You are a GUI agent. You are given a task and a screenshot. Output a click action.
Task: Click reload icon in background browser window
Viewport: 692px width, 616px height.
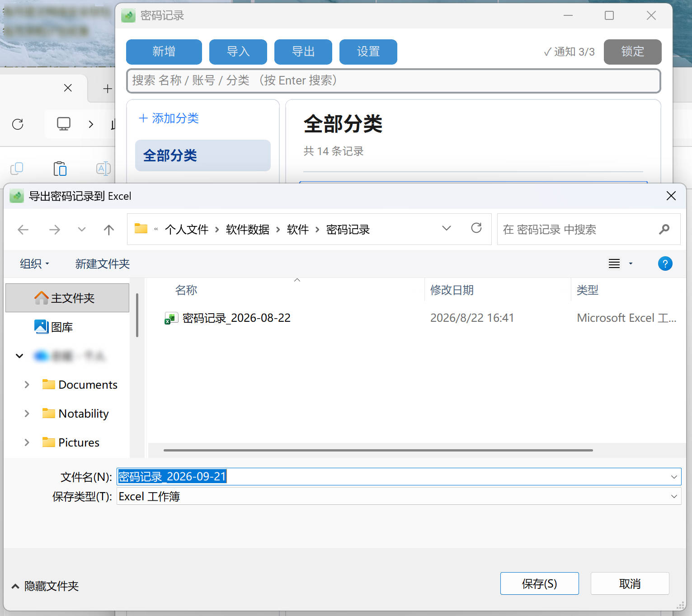(18, 124)
